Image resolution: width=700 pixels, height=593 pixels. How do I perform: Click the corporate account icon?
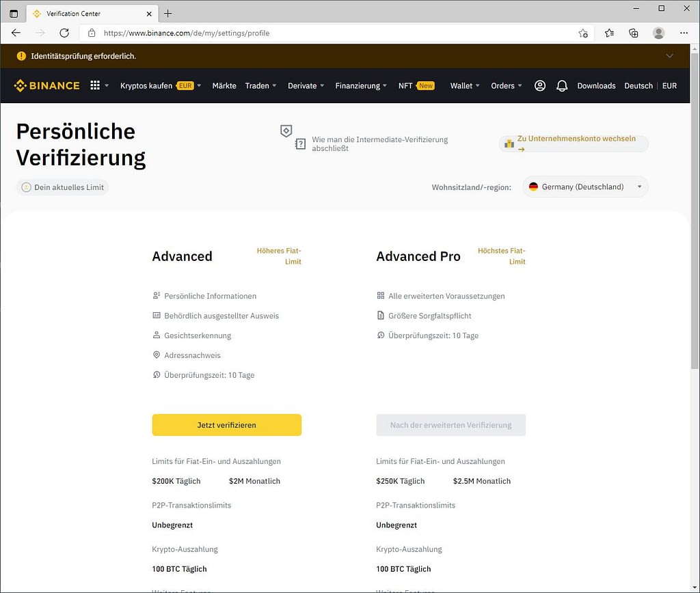click(509, 143)
